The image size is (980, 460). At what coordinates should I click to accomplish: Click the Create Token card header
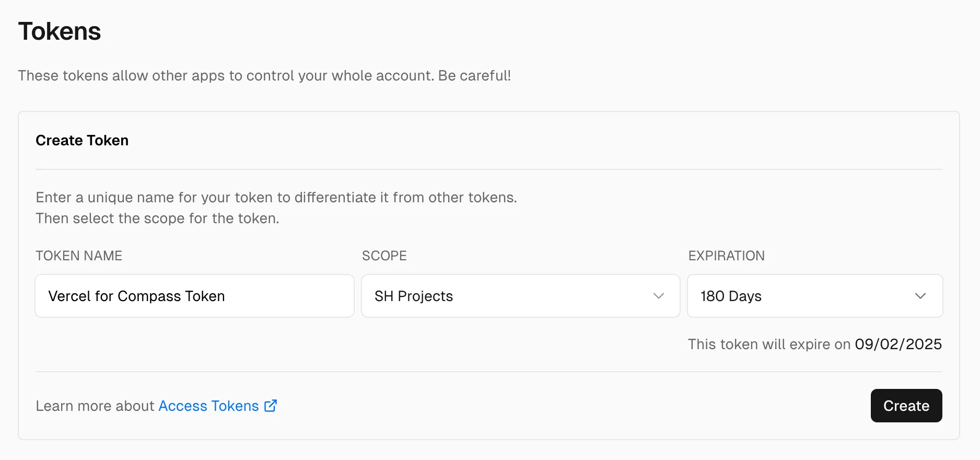[x=81, y=140]
